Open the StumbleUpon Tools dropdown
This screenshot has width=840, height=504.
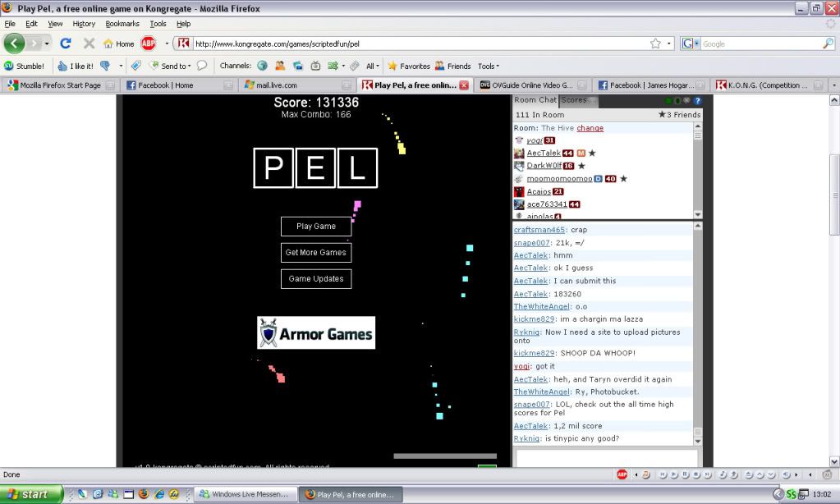(x=489, y=66)
